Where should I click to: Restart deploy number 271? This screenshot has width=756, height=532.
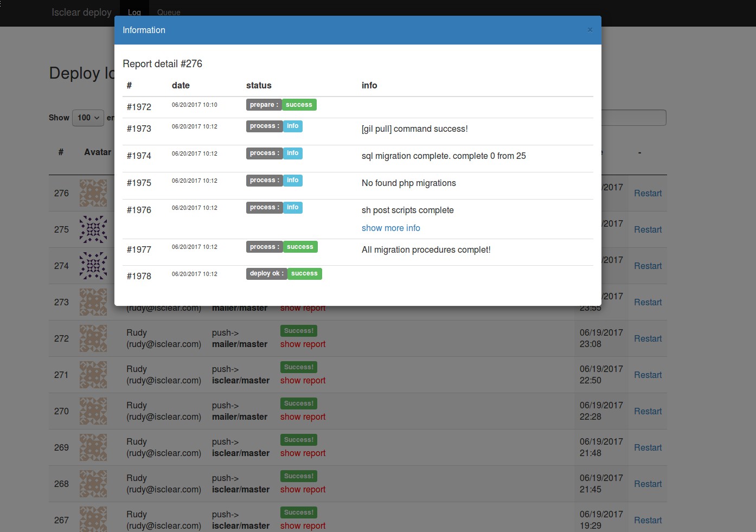[648, 375]
